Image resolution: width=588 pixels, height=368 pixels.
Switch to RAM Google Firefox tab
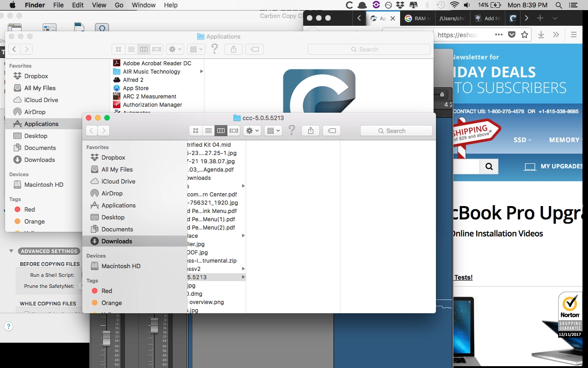tap(418, 18)
